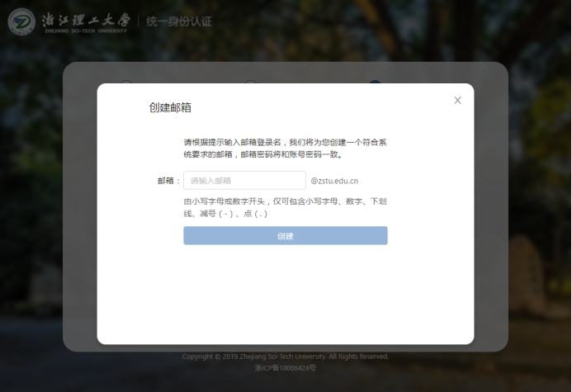The image size is (572, 392).
Task: Click the 统一身份认证 header title
Action: 179,21
